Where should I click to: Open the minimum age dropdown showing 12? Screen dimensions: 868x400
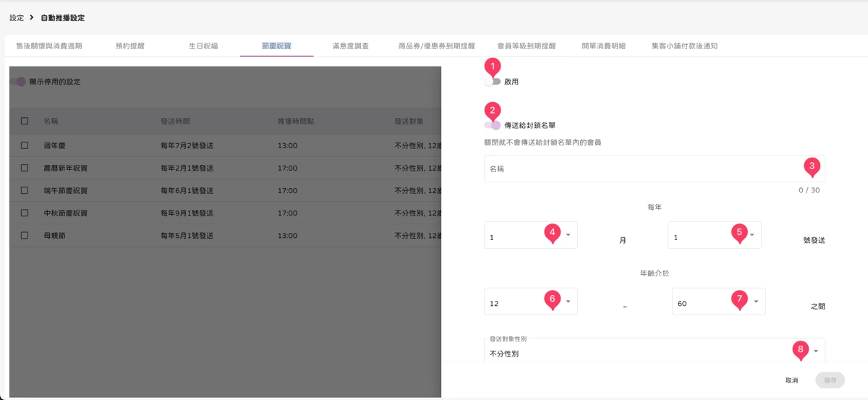531,302
